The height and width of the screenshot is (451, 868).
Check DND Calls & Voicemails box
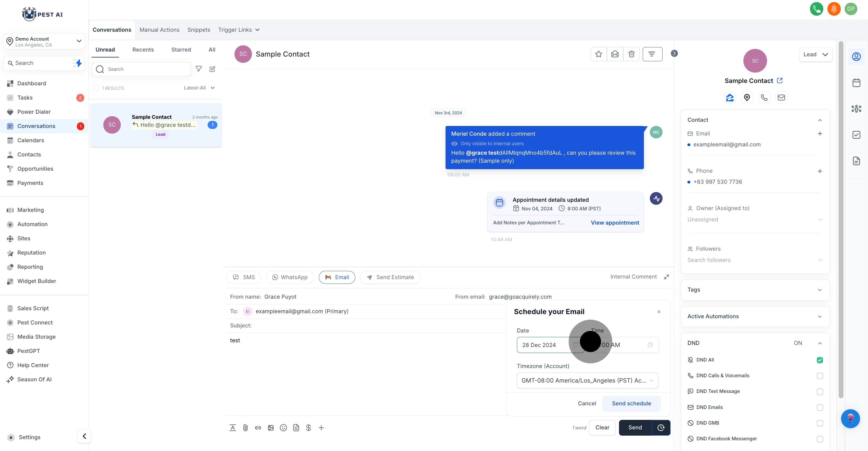819,376
